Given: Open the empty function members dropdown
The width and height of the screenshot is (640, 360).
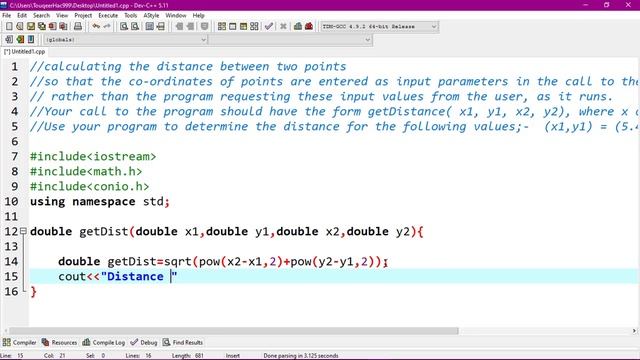Looking at the screenshot, I should pyautogui.click(x=291, y=40).
